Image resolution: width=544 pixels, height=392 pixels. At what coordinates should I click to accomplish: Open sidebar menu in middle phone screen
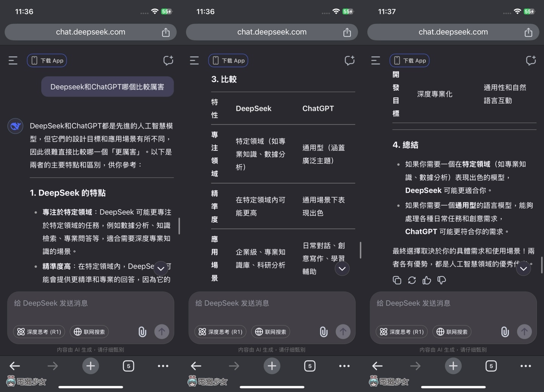click(x=194, y=60)
